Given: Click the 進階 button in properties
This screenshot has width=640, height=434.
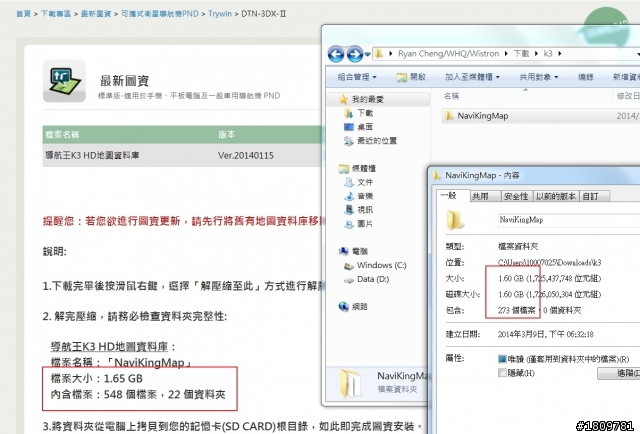Looking at the screenshot, I should [618, 373].
